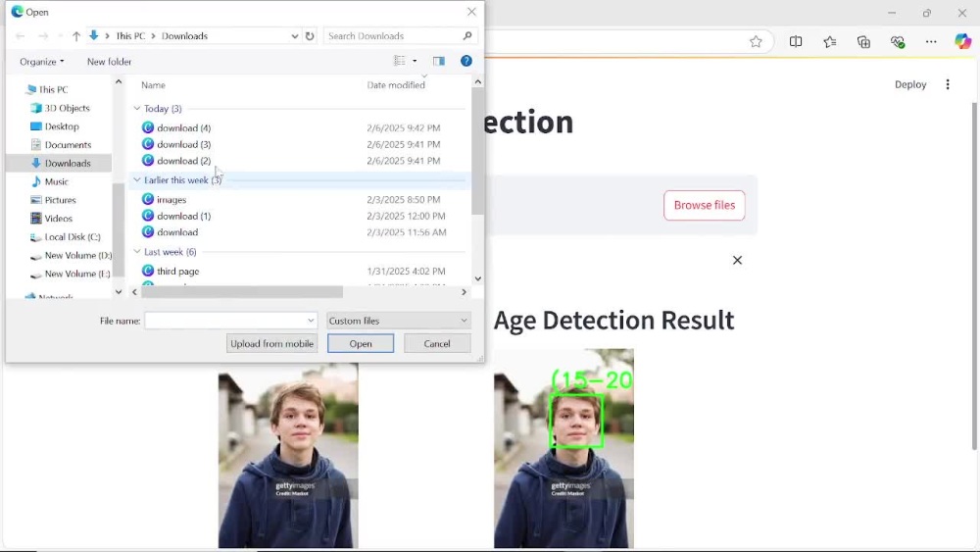Click the navigation pane scroll down arrow

click(119, 292)
